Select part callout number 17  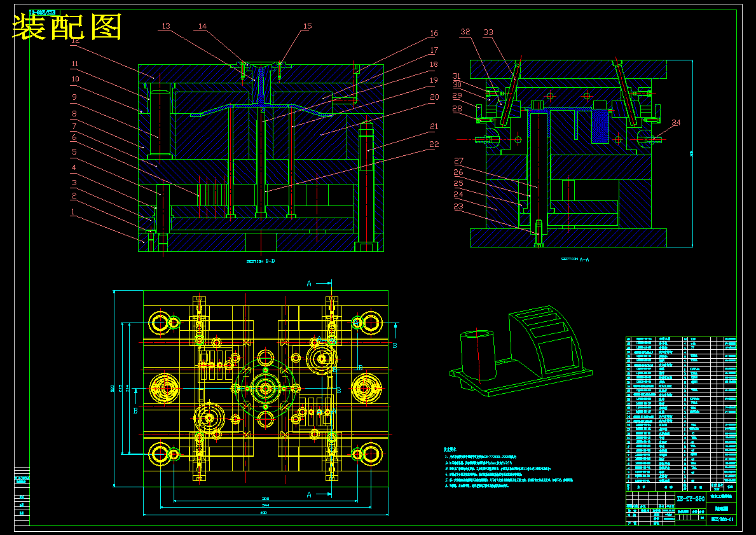(x=434, y=50)
